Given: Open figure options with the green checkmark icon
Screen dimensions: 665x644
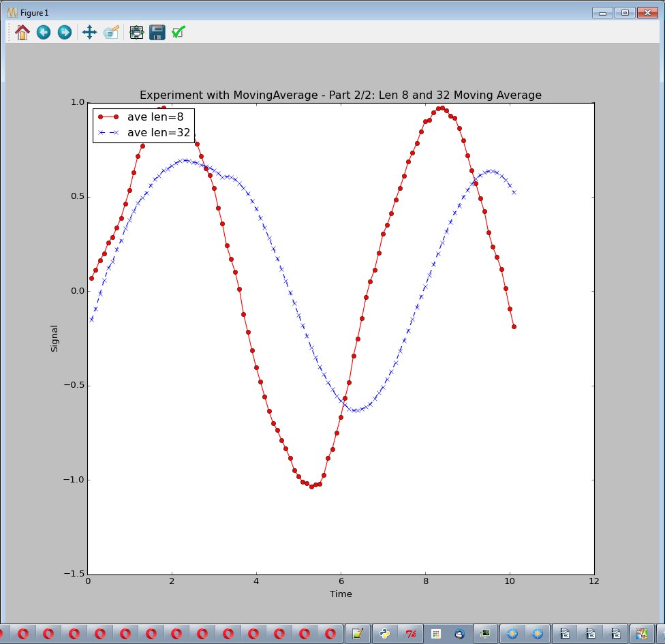Looking at the screenshot, I should coord(179,32).
